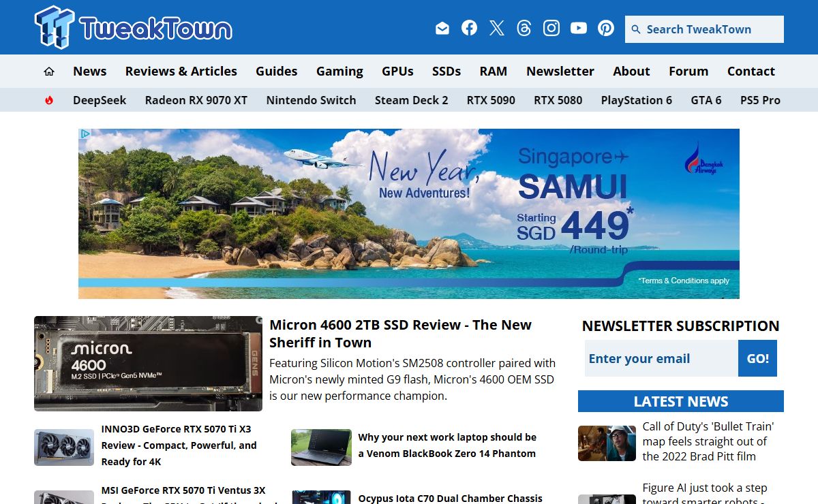Open the RAM menu
The width and height of the screenshot is (818, 504).
tap(494, 71)
